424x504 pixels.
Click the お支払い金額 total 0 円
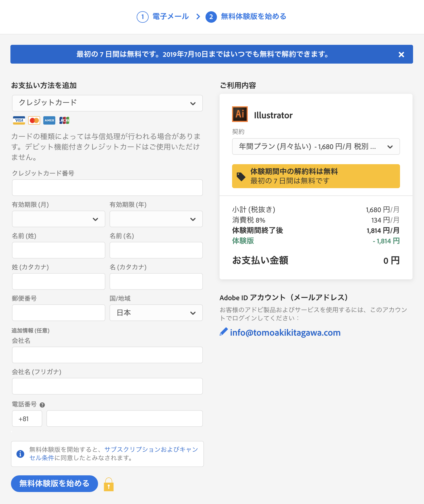click(391, 260)
